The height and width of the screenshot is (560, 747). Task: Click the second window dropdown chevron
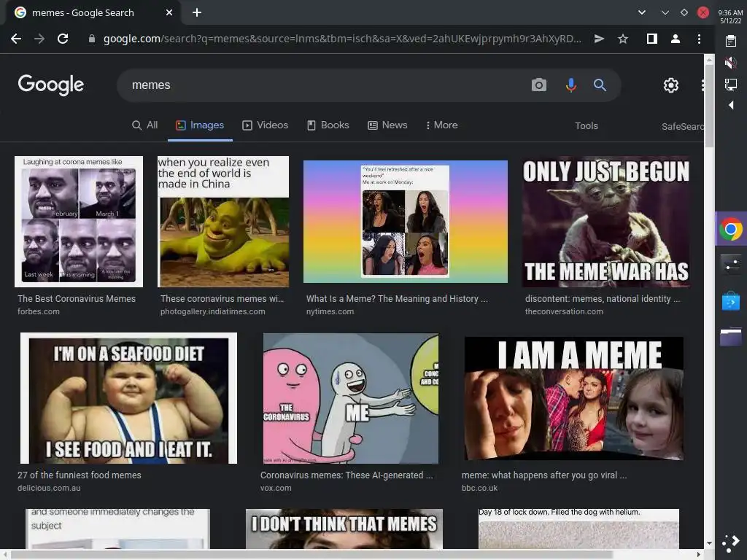pyautogui.click(x=665, y=13)
